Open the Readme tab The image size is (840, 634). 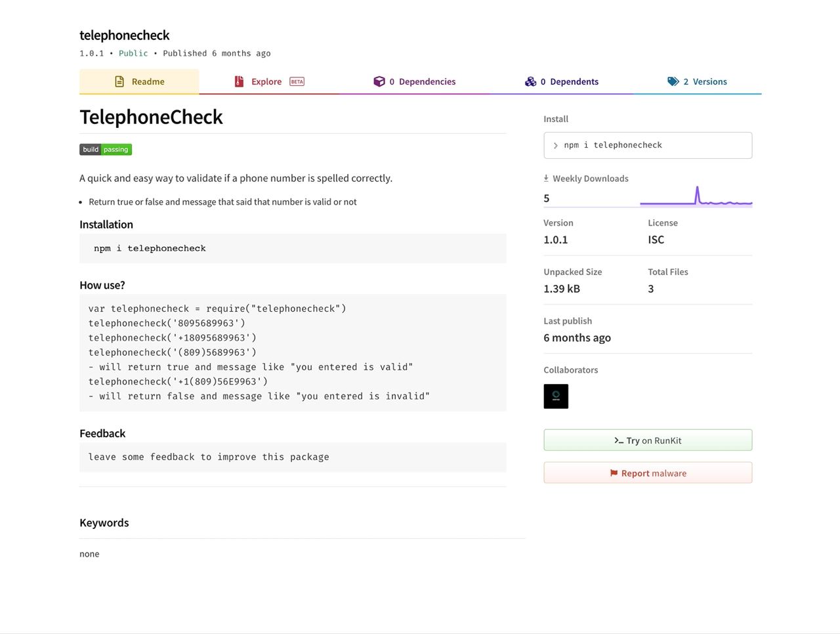(x=139, y=81)
